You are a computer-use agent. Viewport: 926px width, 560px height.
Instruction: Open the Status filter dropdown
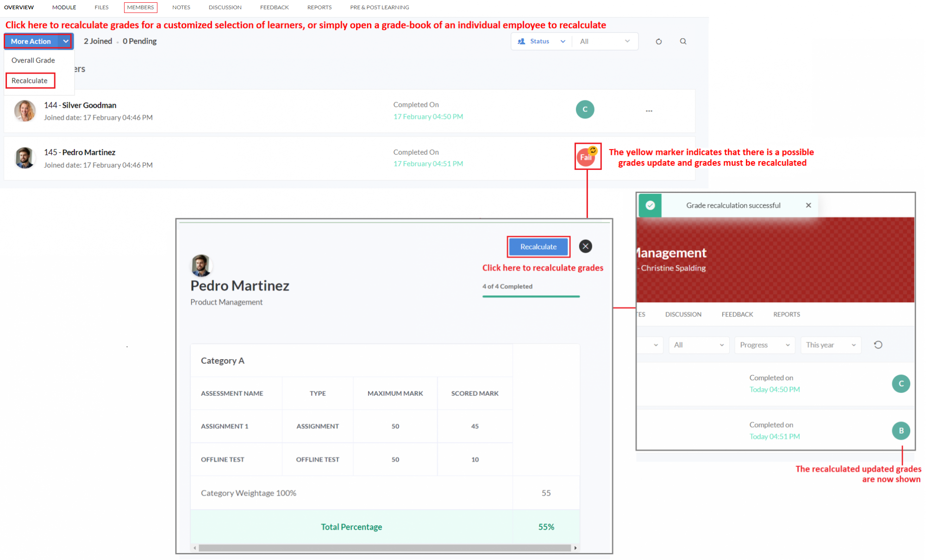point(542,41)
